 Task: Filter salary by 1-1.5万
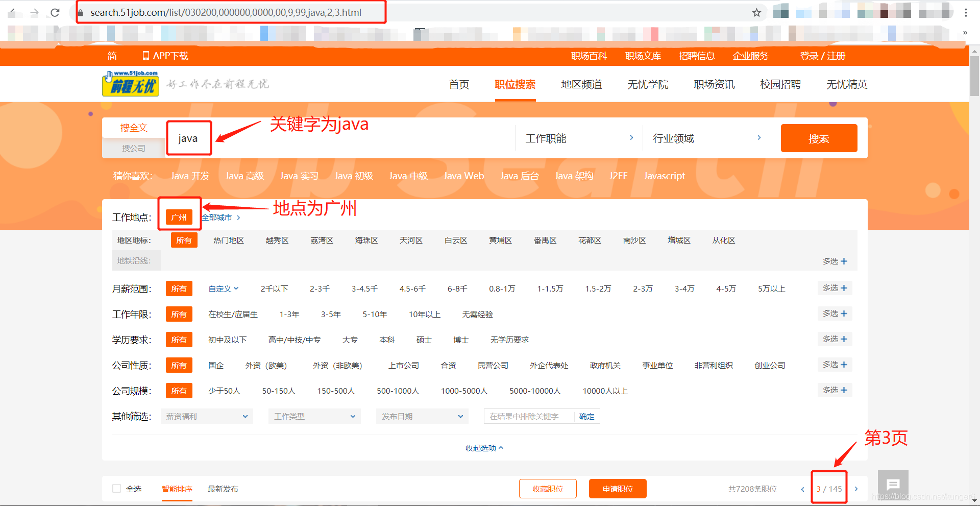(x=550, y=288)
